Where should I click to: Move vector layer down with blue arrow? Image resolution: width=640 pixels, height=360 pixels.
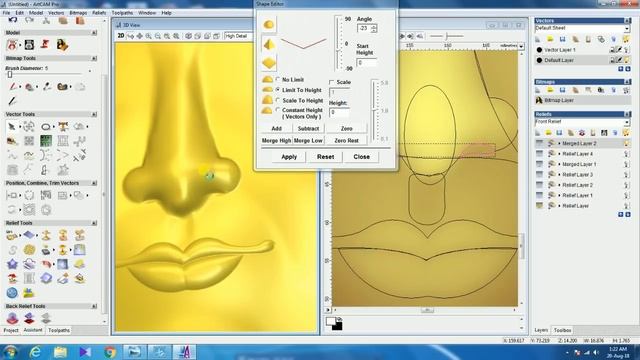(x=628, y=69)
